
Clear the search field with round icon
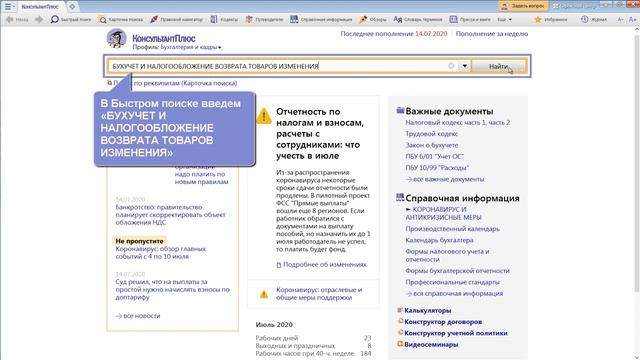(x=451, y=66)
